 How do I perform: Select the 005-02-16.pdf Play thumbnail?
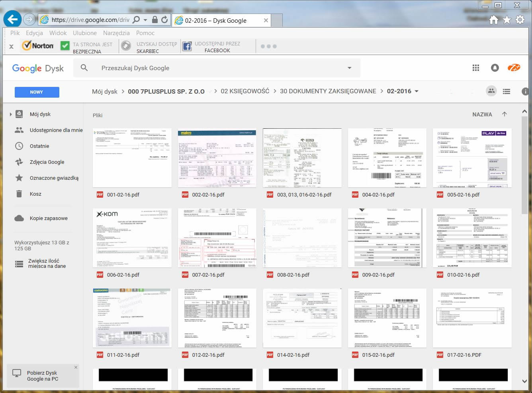click(472, 158)
